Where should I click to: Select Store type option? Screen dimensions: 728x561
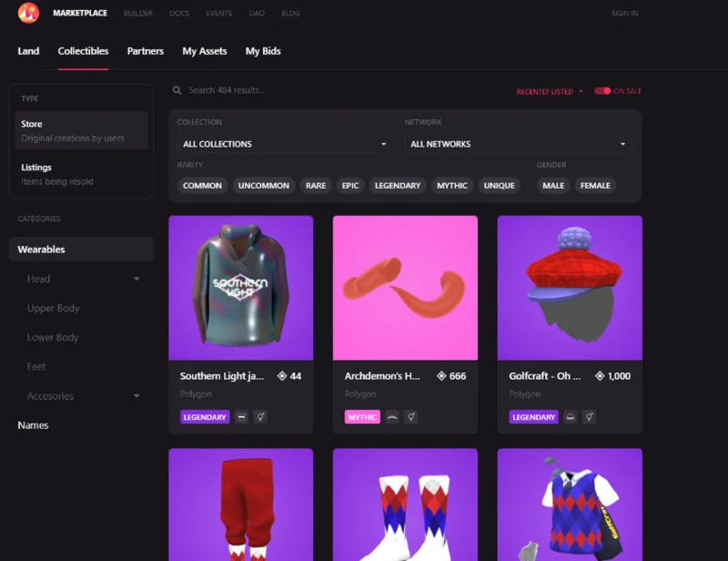point(81,130)
